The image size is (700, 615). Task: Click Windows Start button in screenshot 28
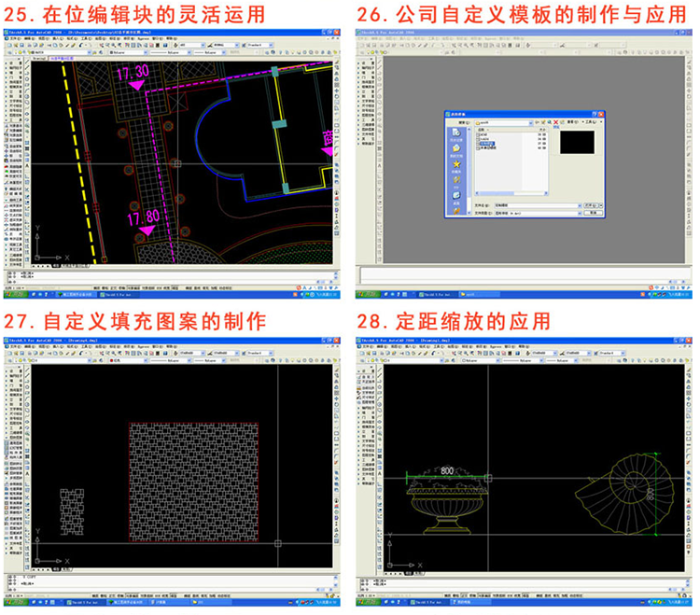pos(368,604)
